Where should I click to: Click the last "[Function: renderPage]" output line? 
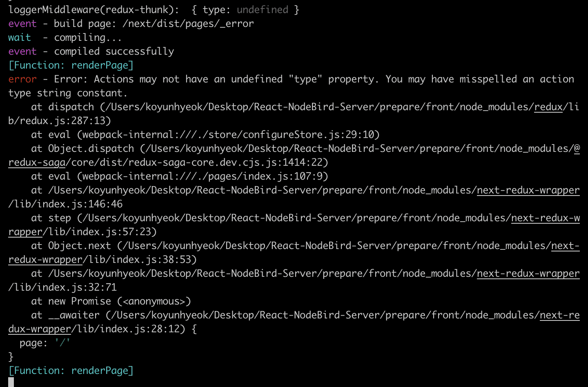71,371
